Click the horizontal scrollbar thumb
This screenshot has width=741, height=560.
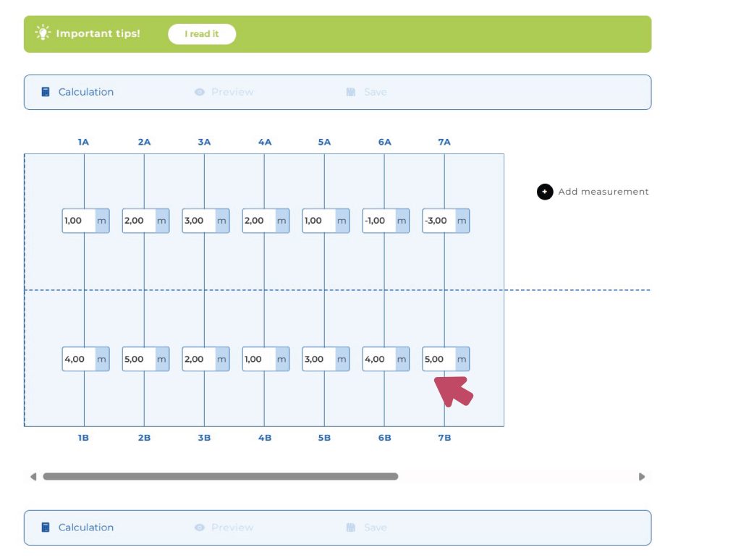point(220,477)
